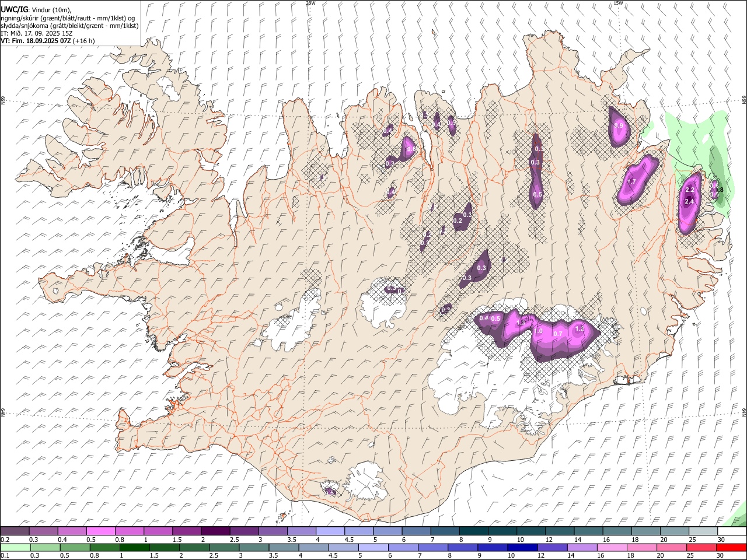Click the 1.0 value over the glacier band
Image resolution: width=747 pixels, height=560 pixels.
538,331
